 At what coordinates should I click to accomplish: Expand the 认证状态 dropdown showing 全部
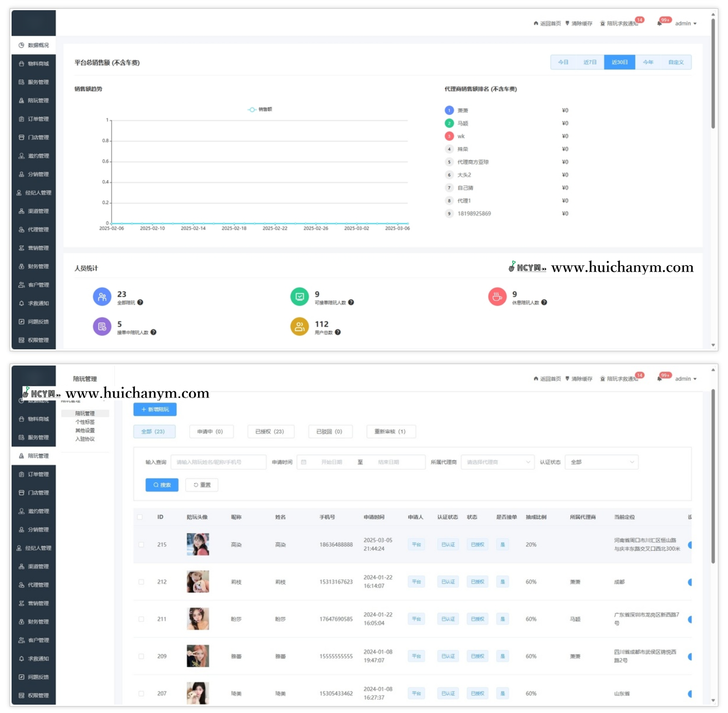point(602,462)
